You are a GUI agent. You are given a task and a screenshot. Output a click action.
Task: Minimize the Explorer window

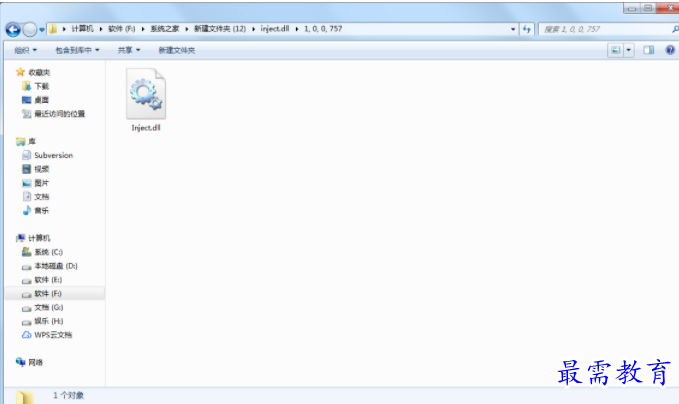[x=632, y=8]
